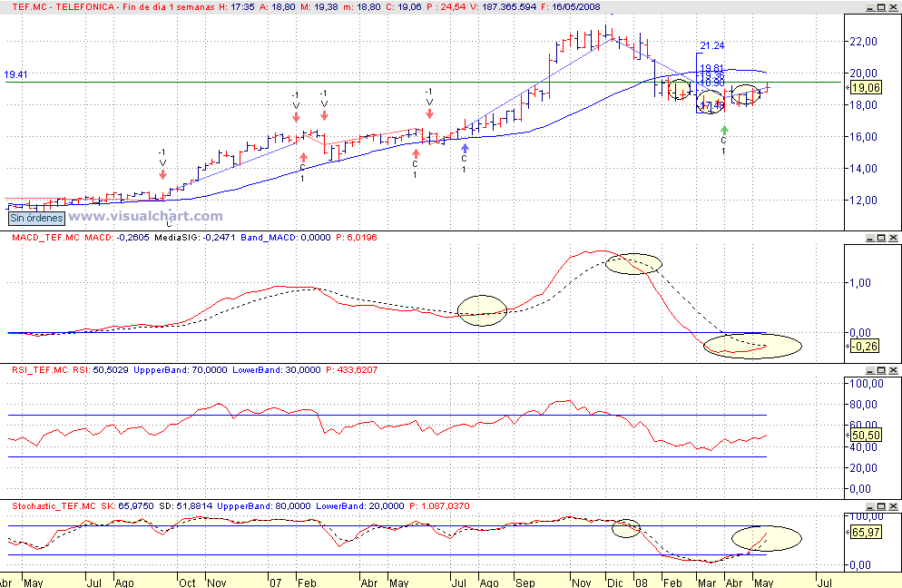Click the RSI 'LowerBand: 30,0000' legend

coord(277,370)
